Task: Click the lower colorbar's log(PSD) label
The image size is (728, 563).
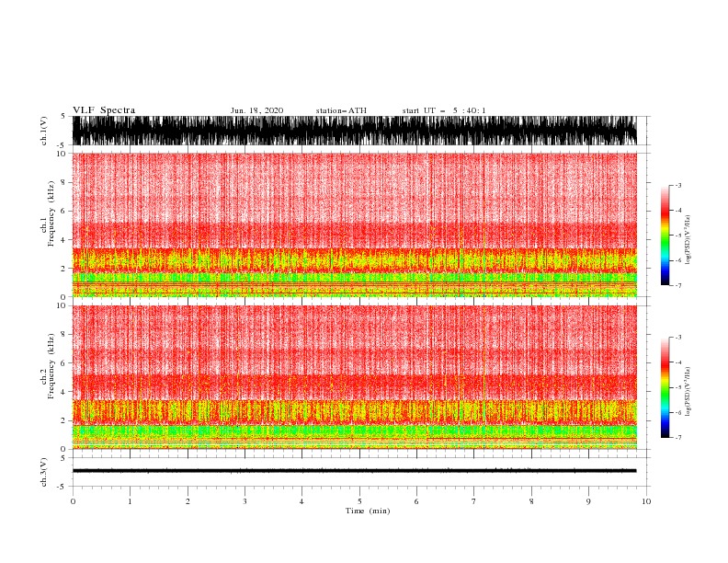Action: (688, 391)
